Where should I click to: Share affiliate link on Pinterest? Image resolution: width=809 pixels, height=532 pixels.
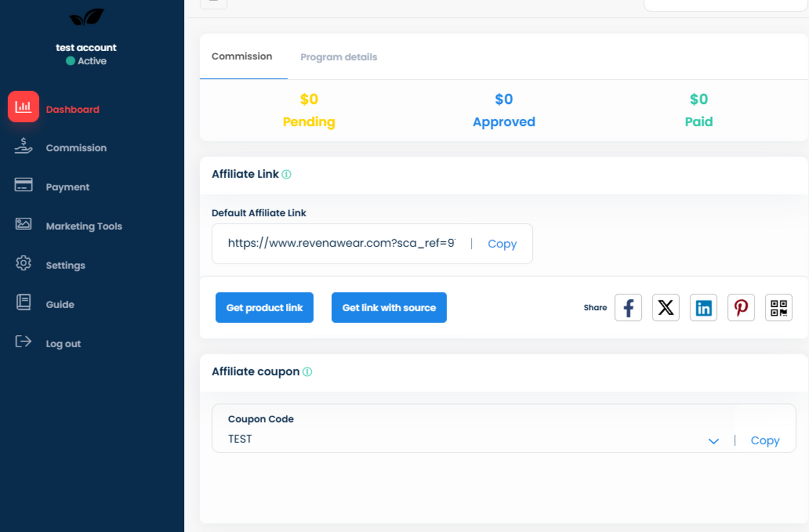coord(741,308)
